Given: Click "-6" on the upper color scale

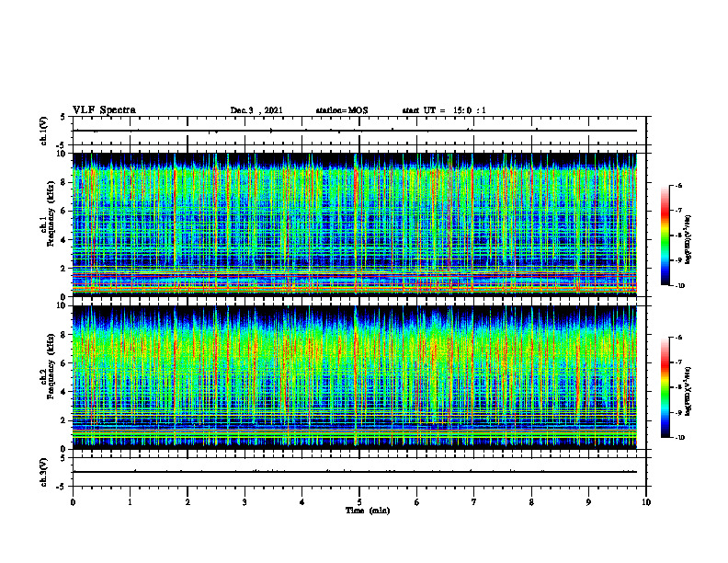Looking at the screenshot, I should point(678,186).
